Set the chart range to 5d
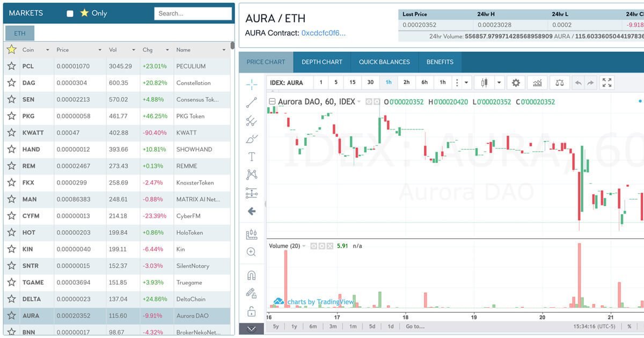 click(x=372, y=326)
